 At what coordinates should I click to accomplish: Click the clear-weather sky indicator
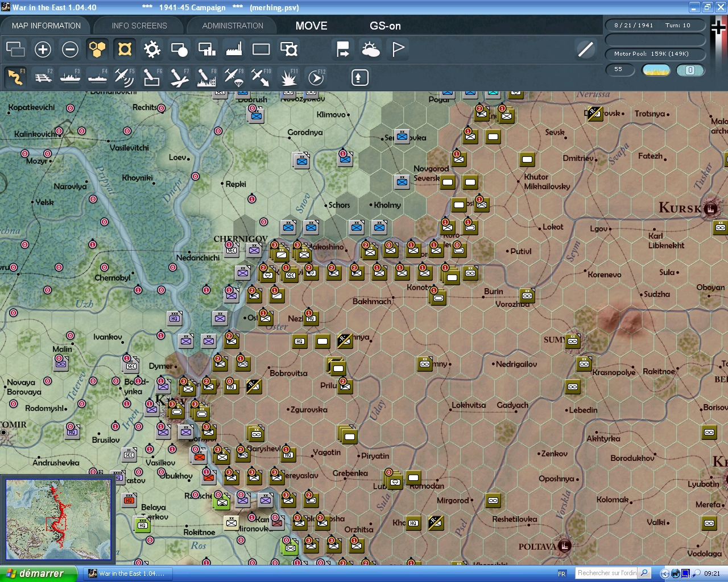pyautogui.click(x=656, y=70)
